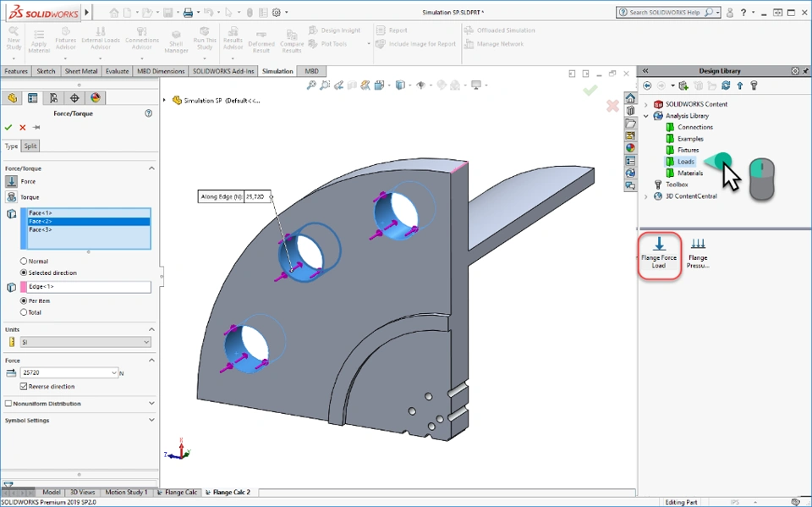Open the PropertyManager tab icon
Image resolution: width=812 pixels, height=507 pixels.
coord(33,98)
